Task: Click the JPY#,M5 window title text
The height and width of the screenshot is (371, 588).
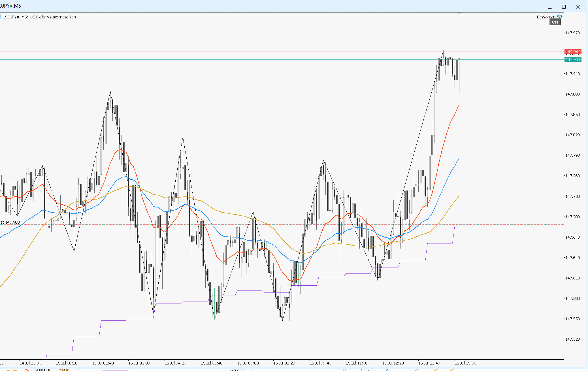Action: 11,6
